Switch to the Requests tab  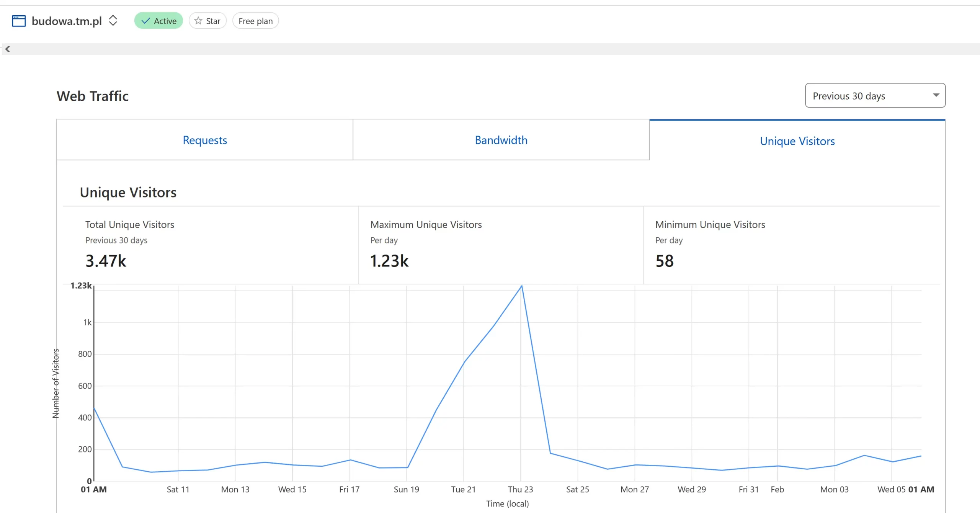(x=205, y=140)
